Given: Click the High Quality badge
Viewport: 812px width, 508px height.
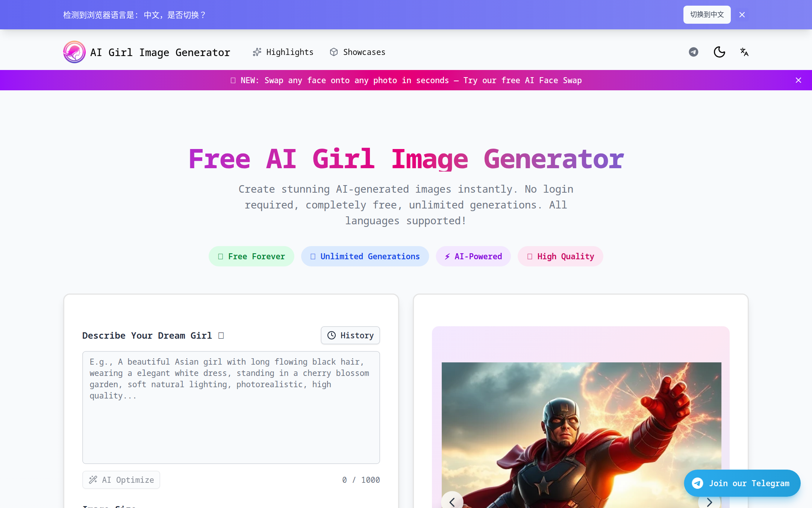Looking at the screenshot, I should 561,256.
